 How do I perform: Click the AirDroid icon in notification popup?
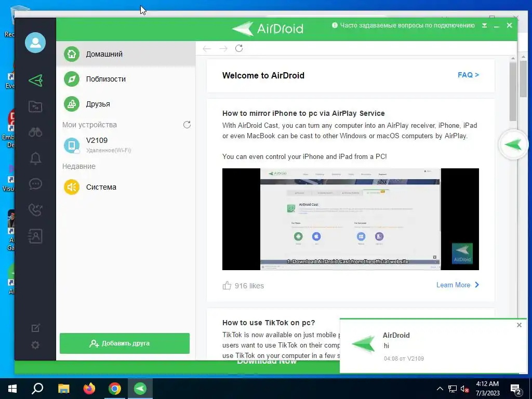364,344
